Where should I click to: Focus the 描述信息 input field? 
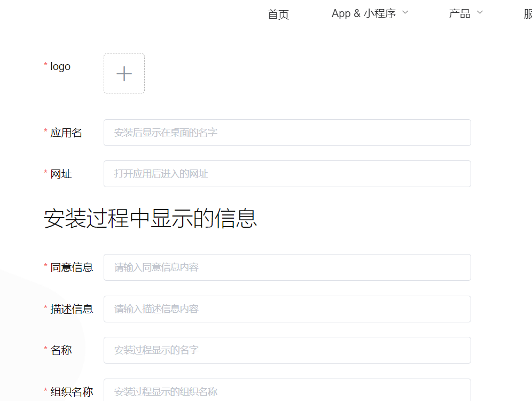coord(287,309)
